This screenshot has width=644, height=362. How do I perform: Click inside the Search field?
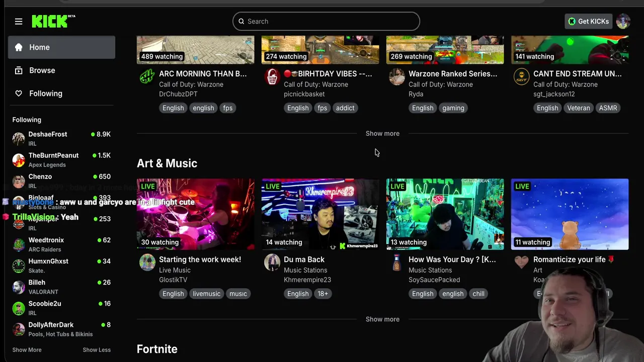[326, 21]
